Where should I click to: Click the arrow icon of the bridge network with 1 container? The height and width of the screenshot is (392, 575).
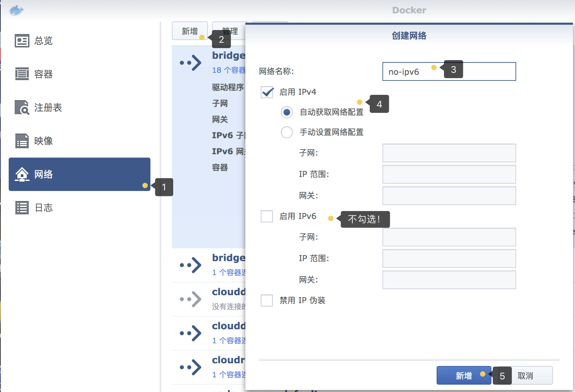(191, 265)
